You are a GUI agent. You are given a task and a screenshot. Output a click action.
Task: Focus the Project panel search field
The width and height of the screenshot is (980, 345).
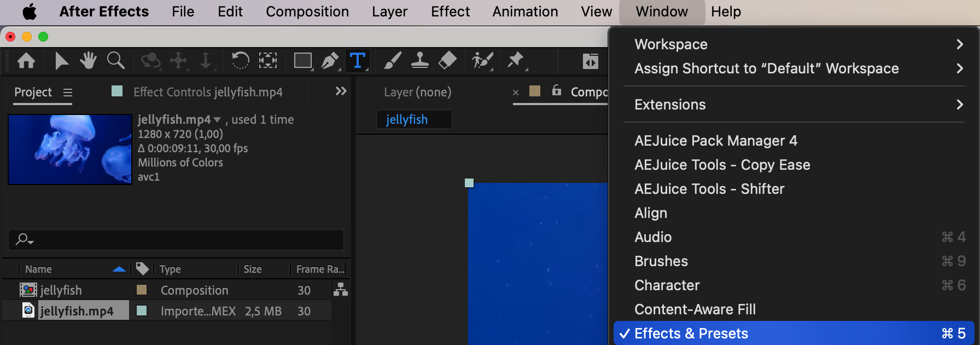pyautogui.click(x=176, y=239)
